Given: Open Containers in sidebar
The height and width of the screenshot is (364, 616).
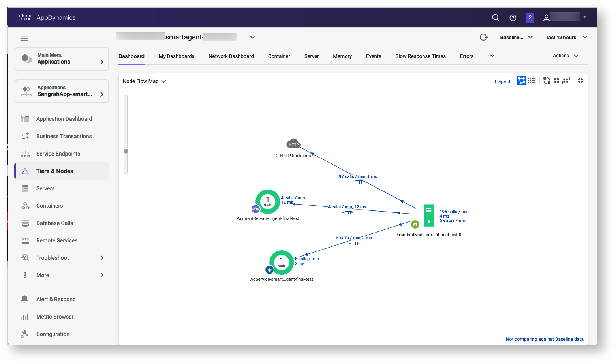Looking at the screenshot, I should tap(62, 206).
